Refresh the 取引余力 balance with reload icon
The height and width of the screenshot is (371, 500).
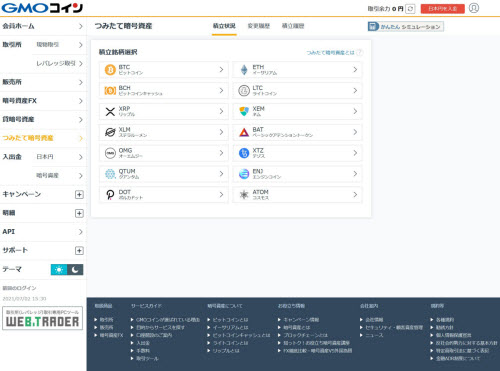(x=410, y=9)
